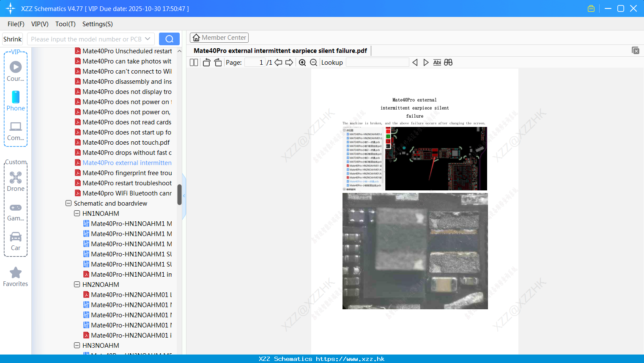Zoom in on the PDF

click(302, 63)
